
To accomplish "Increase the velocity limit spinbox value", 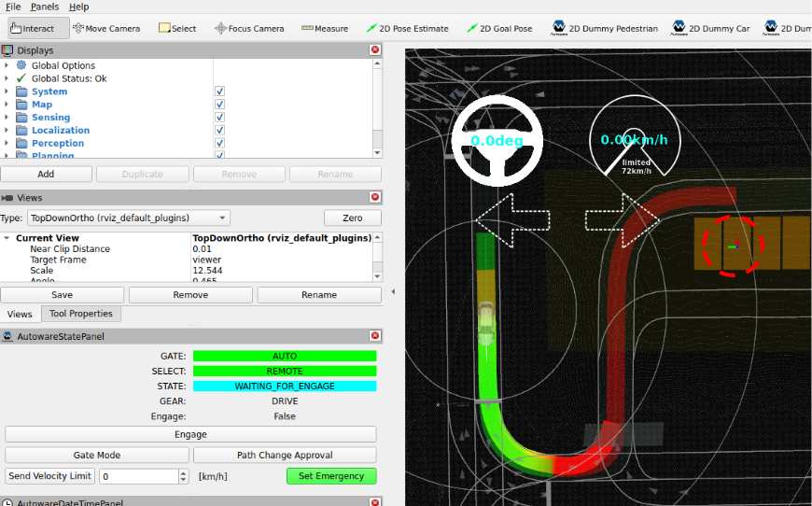I will pos(183,472).
